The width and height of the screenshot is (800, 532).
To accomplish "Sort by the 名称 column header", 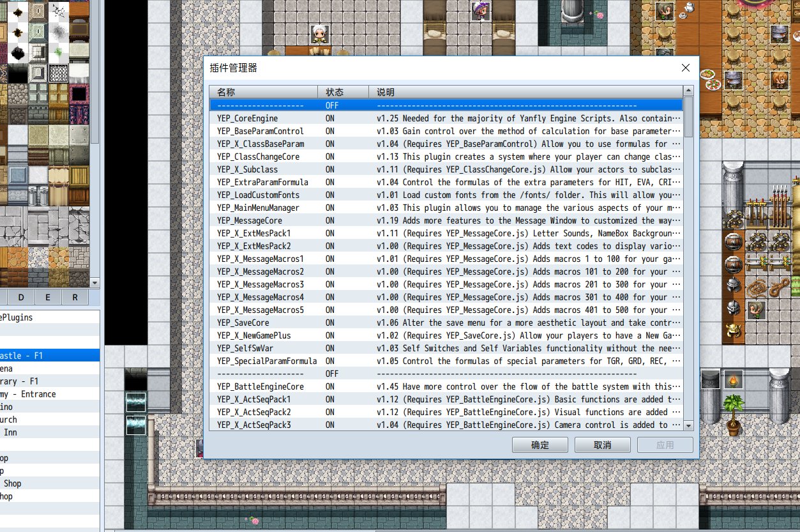I will pos(264,92).
